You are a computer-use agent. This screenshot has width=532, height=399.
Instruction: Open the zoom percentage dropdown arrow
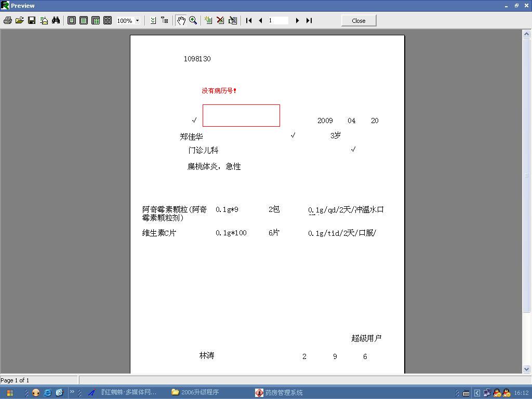click(137, 21)
